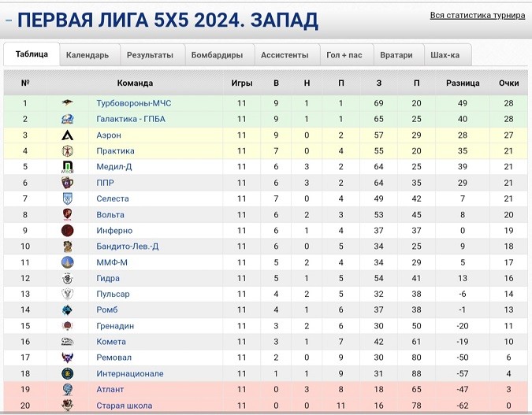This screenshot has height=415, width=532.
Task: Click the Инферно team logo icon
Action: pyautogui.click(x=67, y=231)
